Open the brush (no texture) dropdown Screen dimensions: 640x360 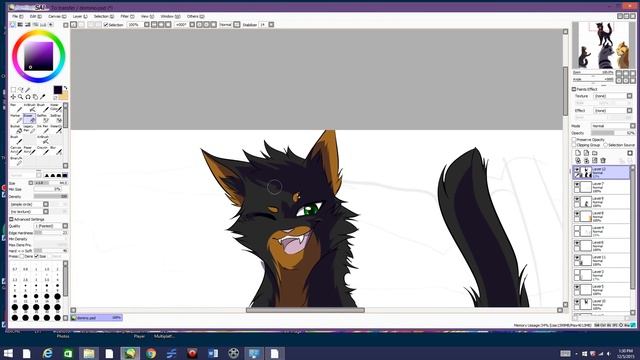coord(46,211)
